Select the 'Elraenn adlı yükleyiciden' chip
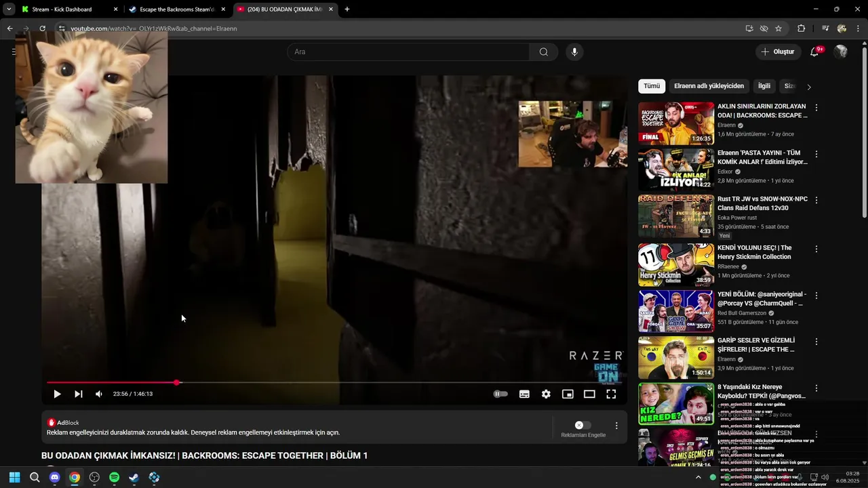The image size is (868, 488). tap(709, 86)
